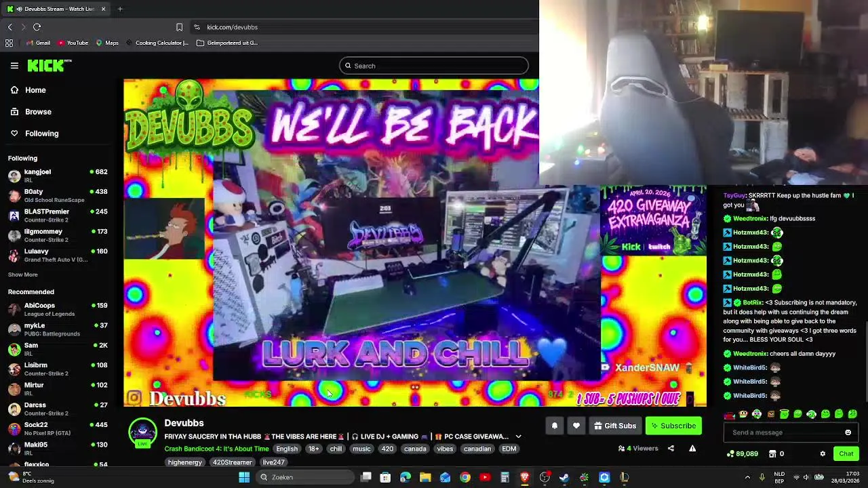The height and width of the screenshot is (488, 868).
Task: Bookmark this page with bookmark icon
Action: [179, 27]
